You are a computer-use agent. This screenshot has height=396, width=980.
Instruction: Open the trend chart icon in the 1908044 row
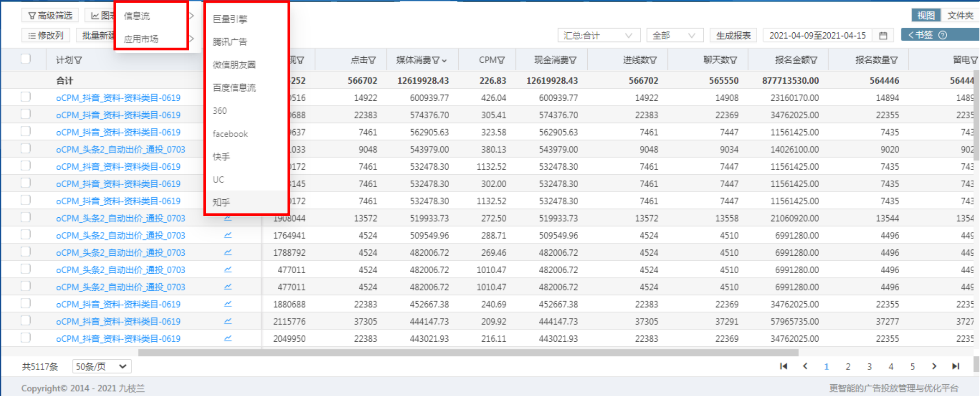[228, 218]
